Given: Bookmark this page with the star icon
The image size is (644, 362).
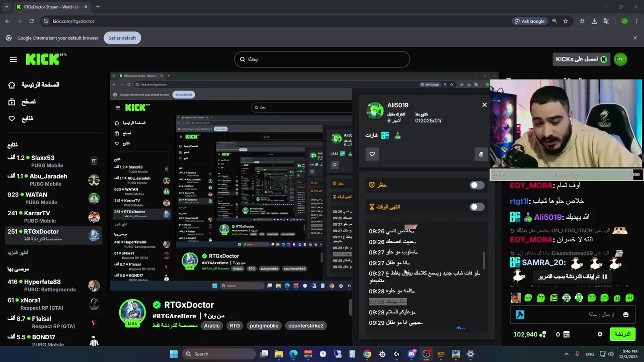Looking at the screenshot, I should pyautogui.click(x=566, y=21).
